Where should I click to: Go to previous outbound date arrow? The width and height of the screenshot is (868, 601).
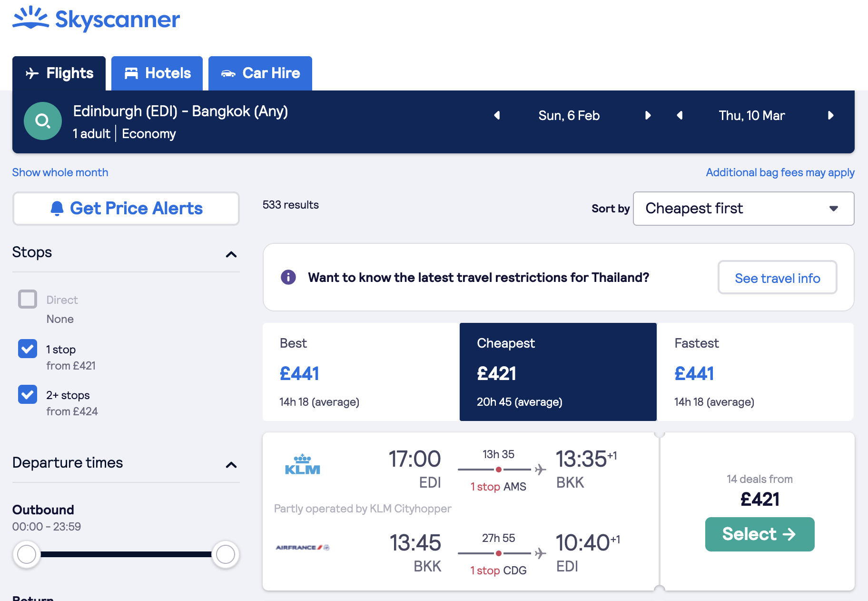pyautogui.click(x=497, y=115)
